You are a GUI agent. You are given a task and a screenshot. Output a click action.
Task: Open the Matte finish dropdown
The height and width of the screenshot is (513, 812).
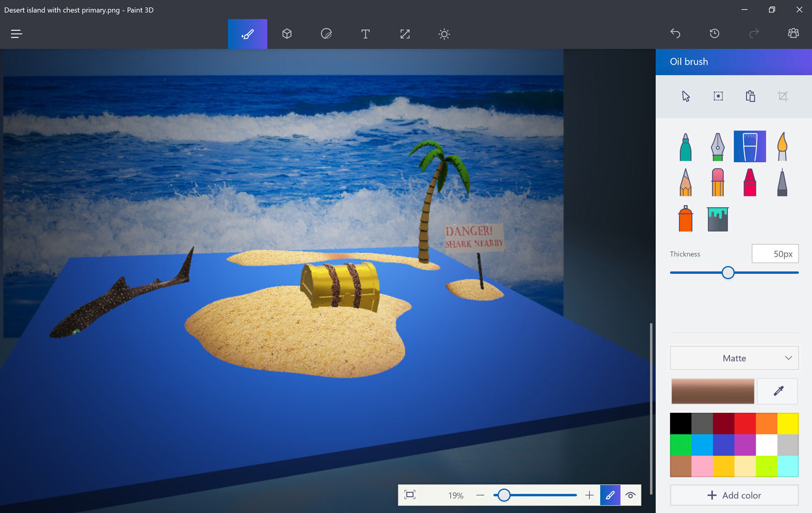[x=734, y=358]
